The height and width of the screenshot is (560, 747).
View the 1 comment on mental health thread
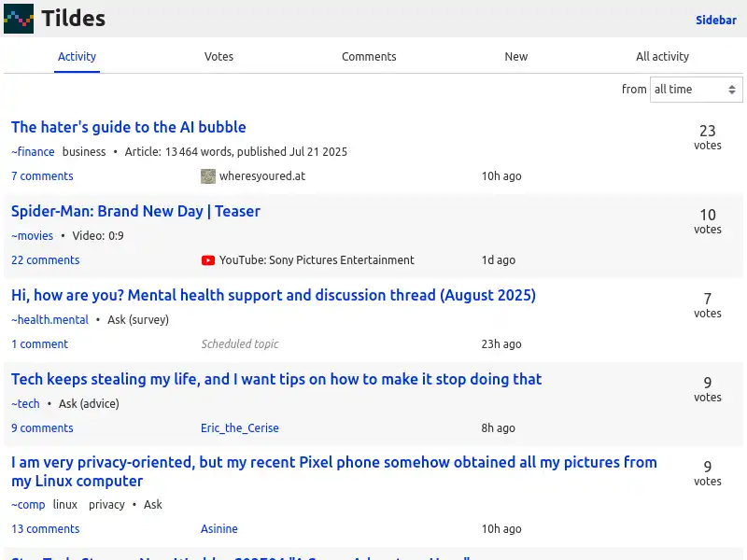pos(39,343)
